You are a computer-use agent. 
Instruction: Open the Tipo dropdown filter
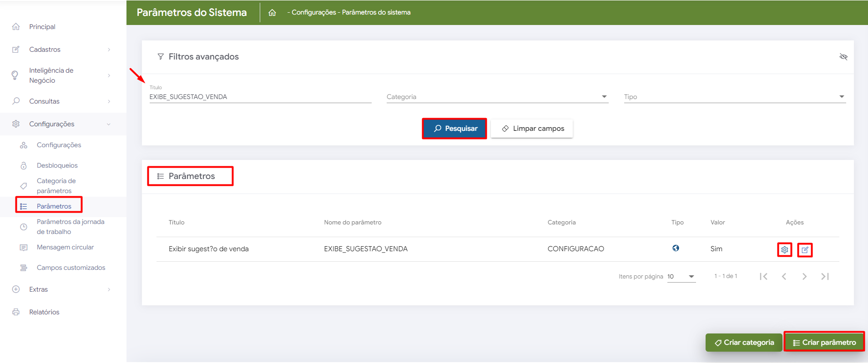click(734, 97)
